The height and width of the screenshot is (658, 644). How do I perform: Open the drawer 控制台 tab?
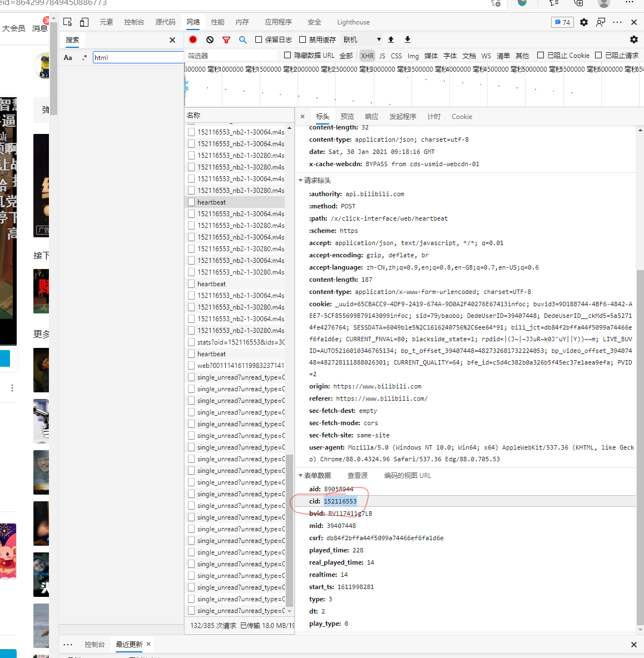[x=95, y=645]
